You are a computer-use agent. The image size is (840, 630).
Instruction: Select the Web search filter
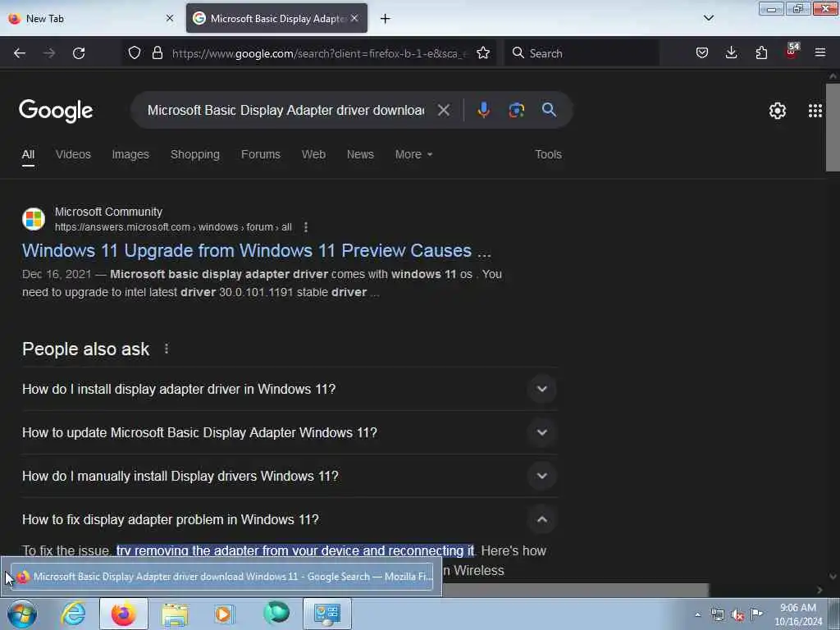tap(313, 154)
